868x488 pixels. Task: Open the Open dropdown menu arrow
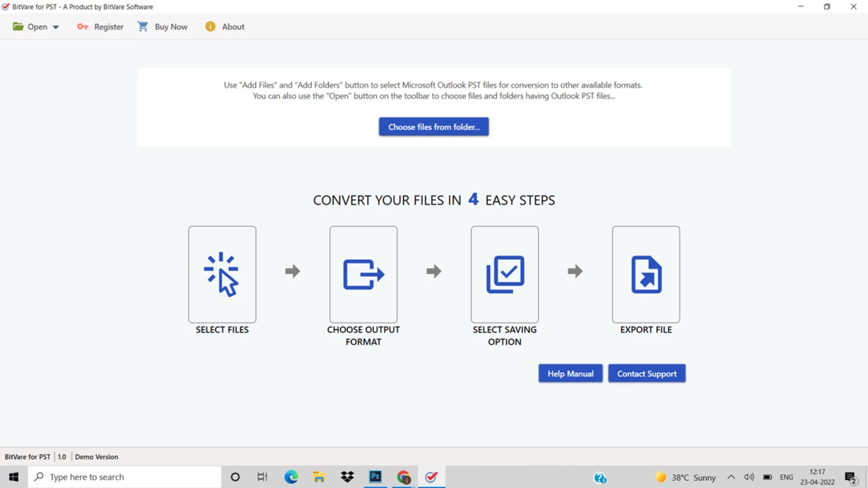pyautogui.click(x=56, y=27)
